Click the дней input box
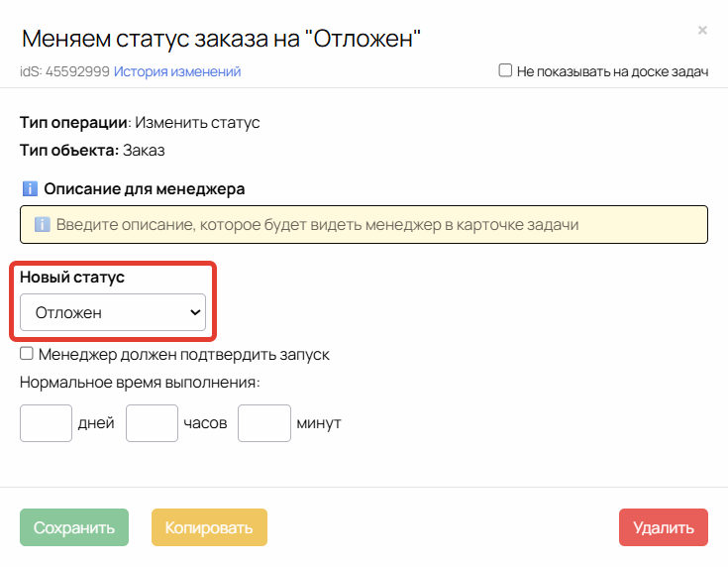 pos(46,423)
